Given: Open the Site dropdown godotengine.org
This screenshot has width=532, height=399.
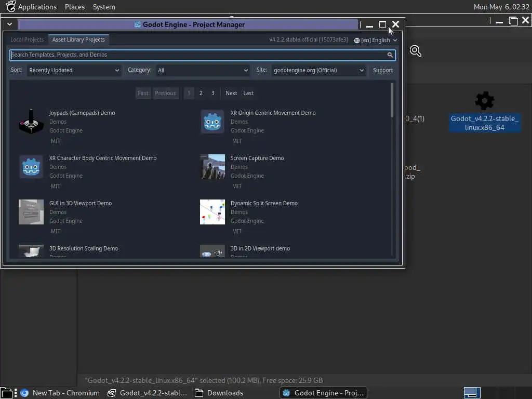Looking at the screenshot, I should click(318, 70).
